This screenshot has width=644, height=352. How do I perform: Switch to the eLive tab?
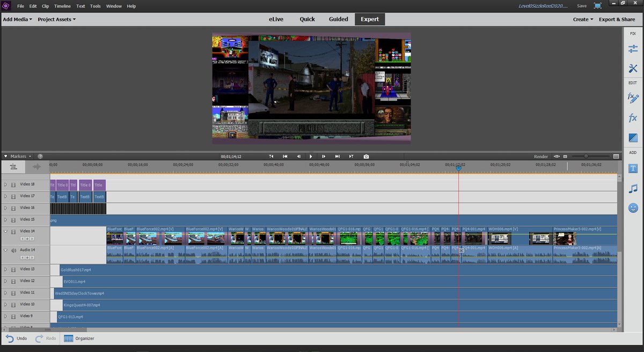tap(276, 19)
